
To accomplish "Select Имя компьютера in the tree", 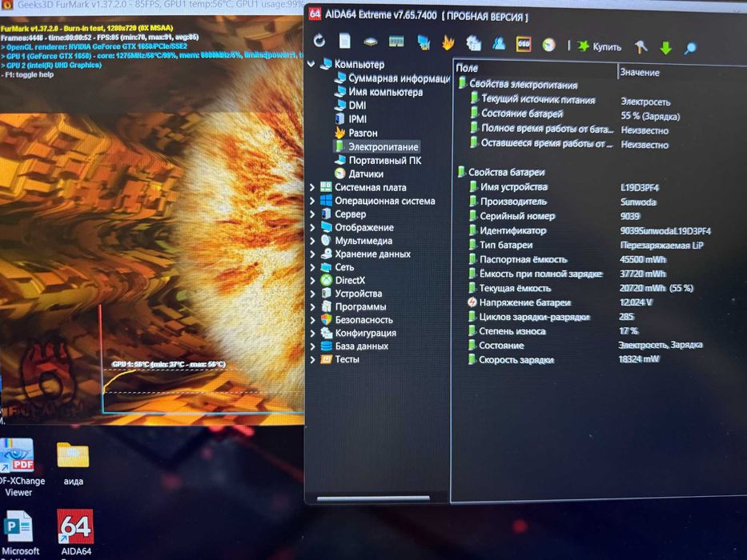I will (x=379, y=92).
